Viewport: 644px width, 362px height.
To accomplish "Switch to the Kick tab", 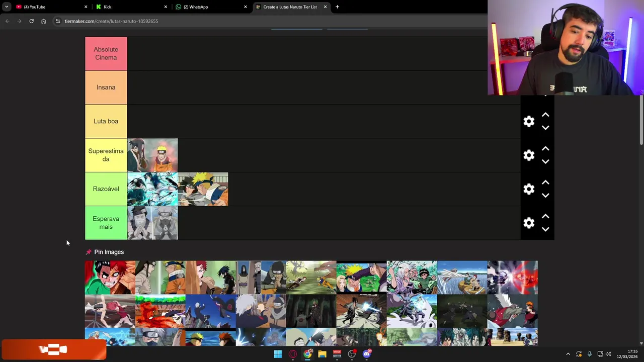I will tap(131, 7).
